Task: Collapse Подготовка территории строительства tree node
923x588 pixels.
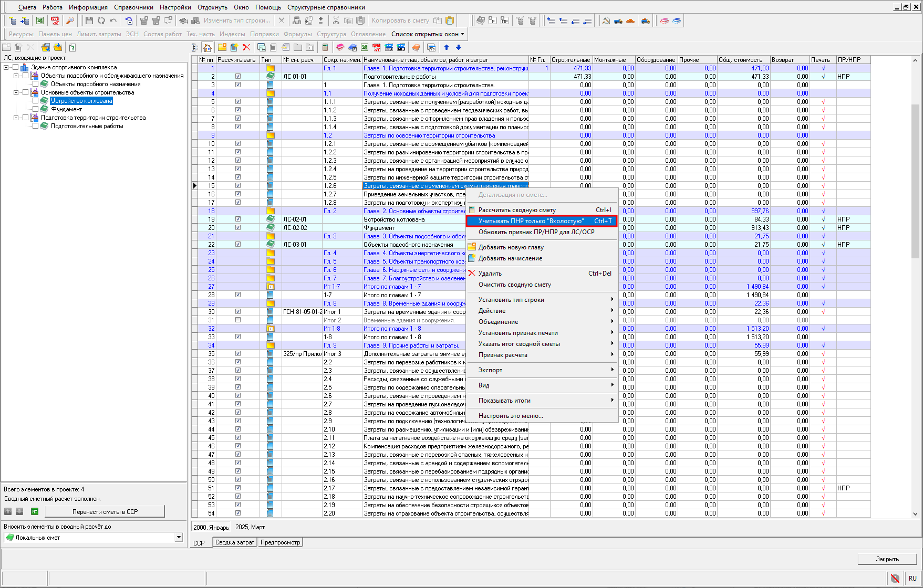Action: pyautogui.click(x=16, y=118)
